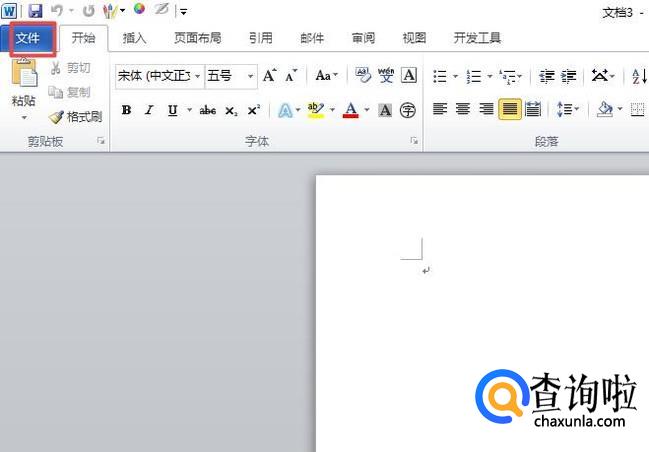Viewport: 649px width, 452px height.
Task: Open the 插入 ribbon tab
Action: [135, 38]
